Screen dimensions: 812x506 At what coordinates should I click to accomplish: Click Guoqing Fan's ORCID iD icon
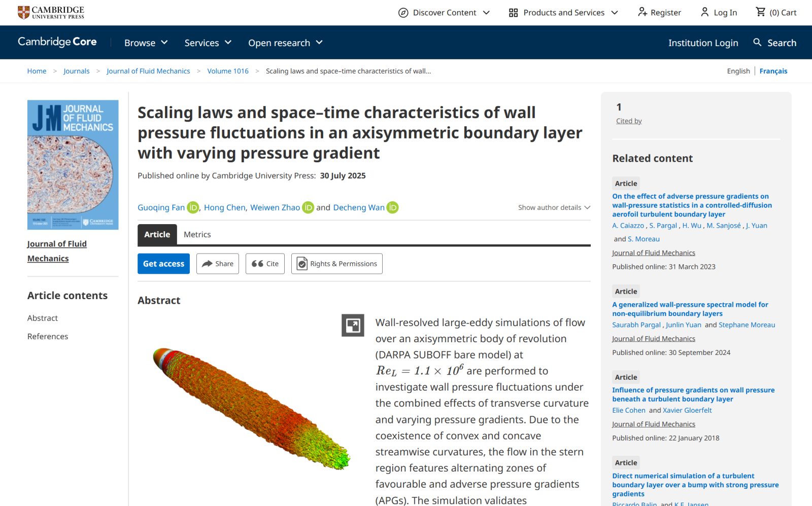[x=193, y=207]
